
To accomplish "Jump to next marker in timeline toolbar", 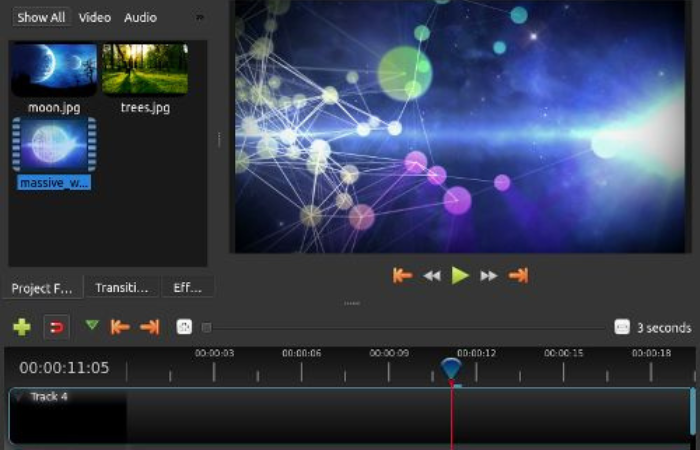I will click(149, 327).
